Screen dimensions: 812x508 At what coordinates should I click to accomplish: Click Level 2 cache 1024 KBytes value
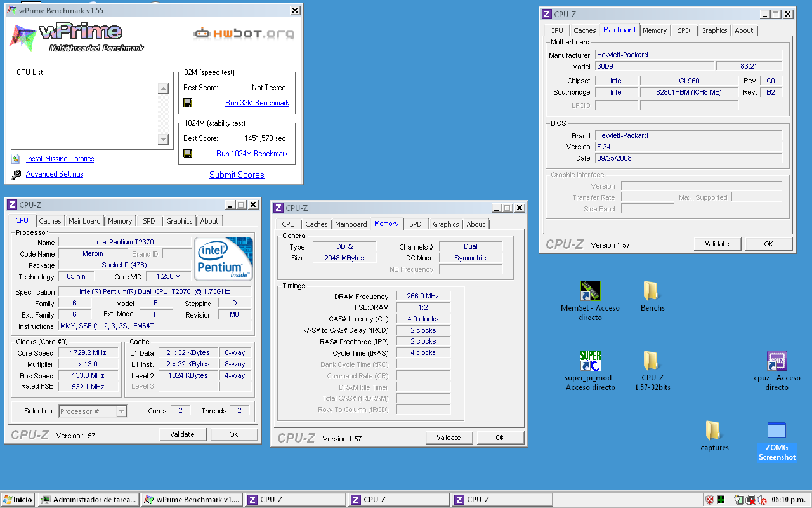(188, 375)
